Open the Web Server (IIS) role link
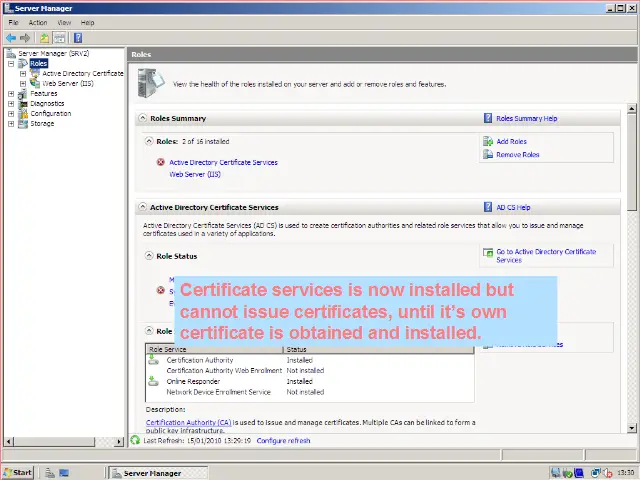The width and height of the screenshot is (640, 480). click(195, 174)
